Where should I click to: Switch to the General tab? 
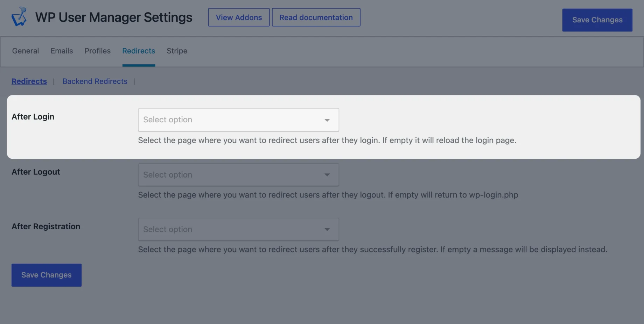coord(26,51)
